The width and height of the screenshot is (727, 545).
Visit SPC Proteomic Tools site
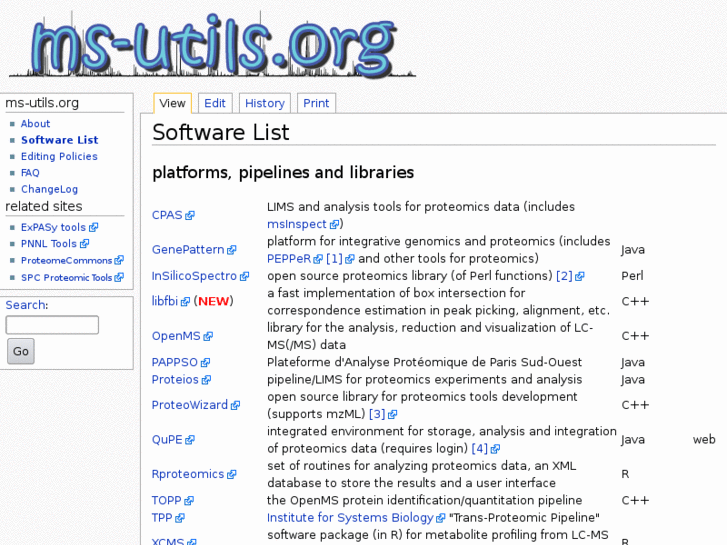pyautogui.click(x=66, y=277)
